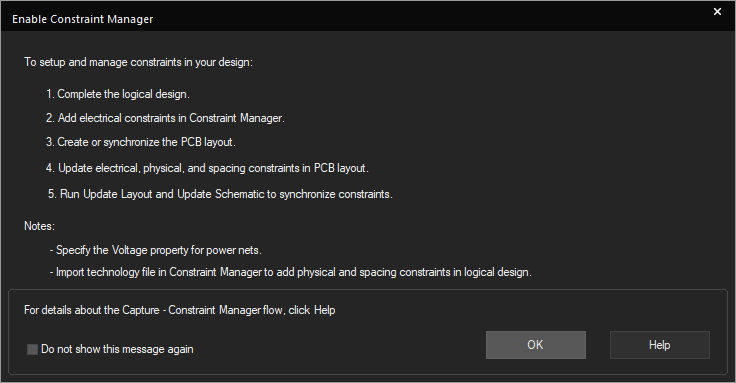Image resolution: width=736 pixels, height=383 pixels.
Task: Click step 5 "Run Update Layout and Update Schematic"
Action: pyautogui.click(x=220, y=194)
